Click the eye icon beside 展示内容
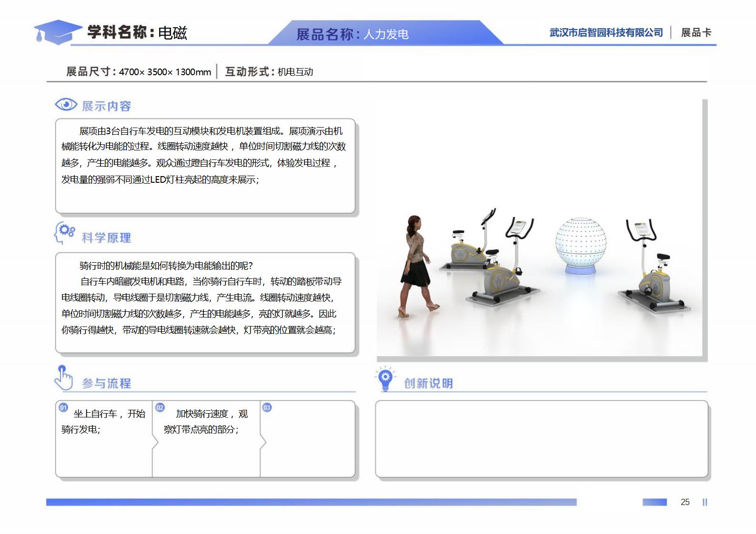The height and width of the screenshot is (534, 756). click(66, 105)
